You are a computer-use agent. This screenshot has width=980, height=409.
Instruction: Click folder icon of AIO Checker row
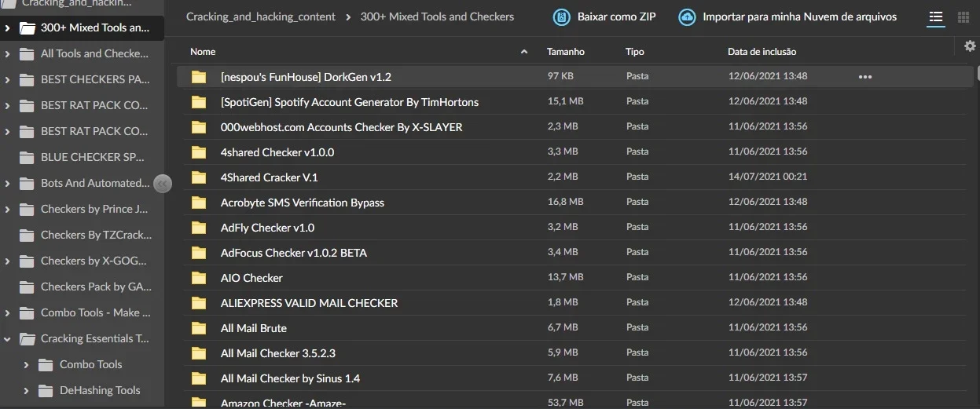pyautogui.click(x=199, y=277)
